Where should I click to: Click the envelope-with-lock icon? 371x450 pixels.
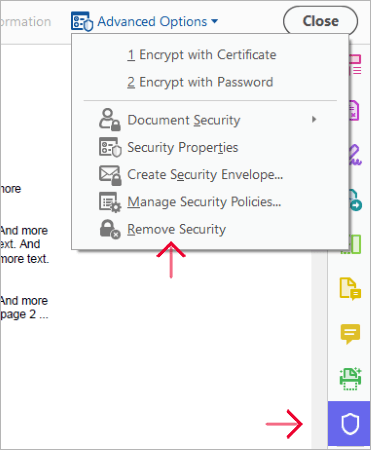[110, 175]
